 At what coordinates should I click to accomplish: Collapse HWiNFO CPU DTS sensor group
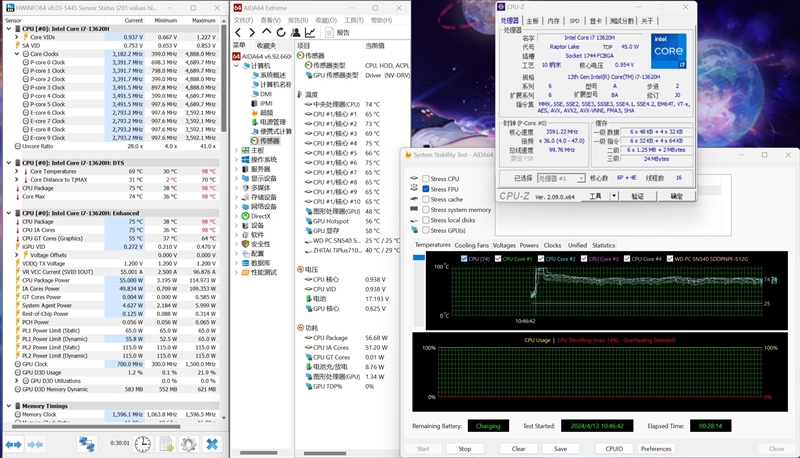9,163
